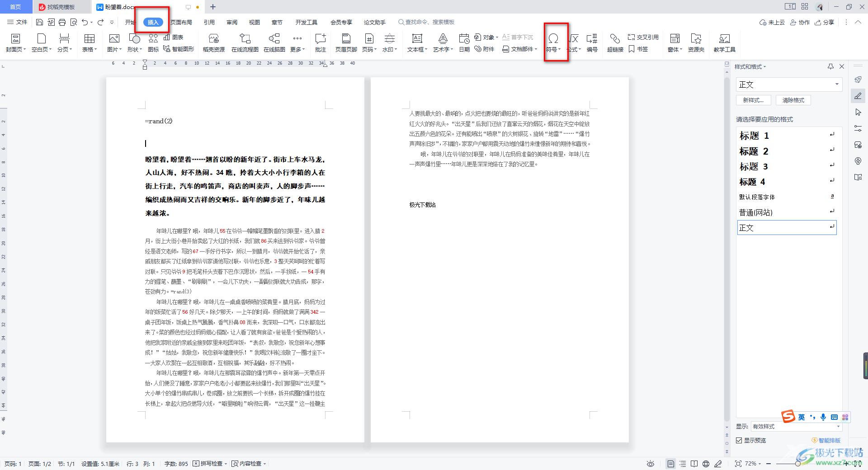Toggle eye-protection mode in status bar
The image size is (868, 470).
point(651,464)
